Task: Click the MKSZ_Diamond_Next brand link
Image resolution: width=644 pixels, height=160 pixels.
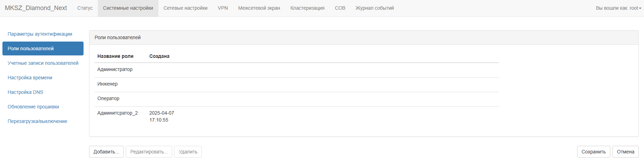Action: (x=36, y=8)
